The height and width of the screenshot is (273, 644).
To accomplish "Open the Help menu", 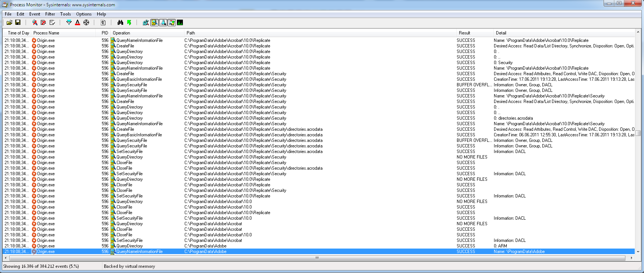I will (x=101, y=14).
